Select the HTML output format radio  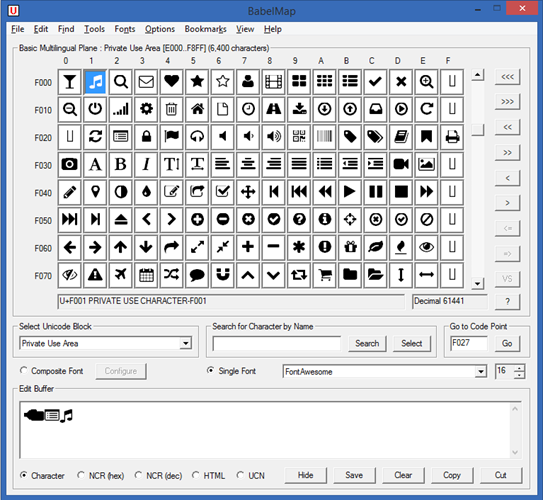coord(195,475)
